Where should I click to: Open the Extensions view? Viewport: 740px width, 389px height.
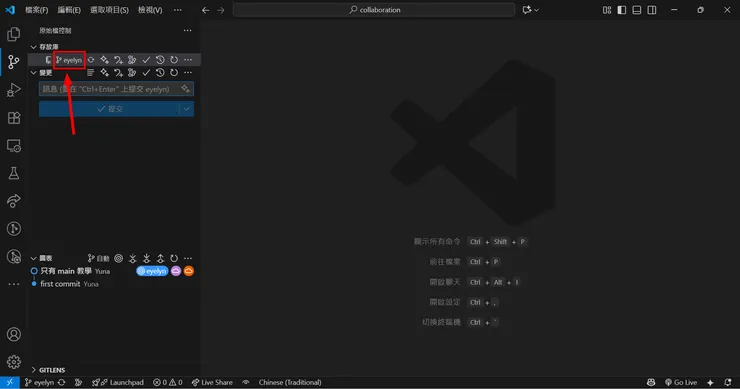pyautogui.click(x=14, y=118)
